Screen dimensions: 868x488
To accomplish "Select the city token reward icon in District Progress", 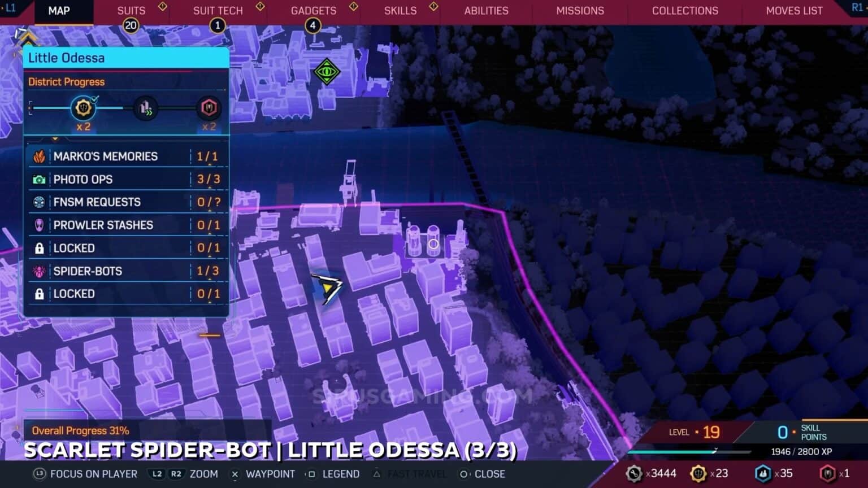I will [x=83, y=107].
